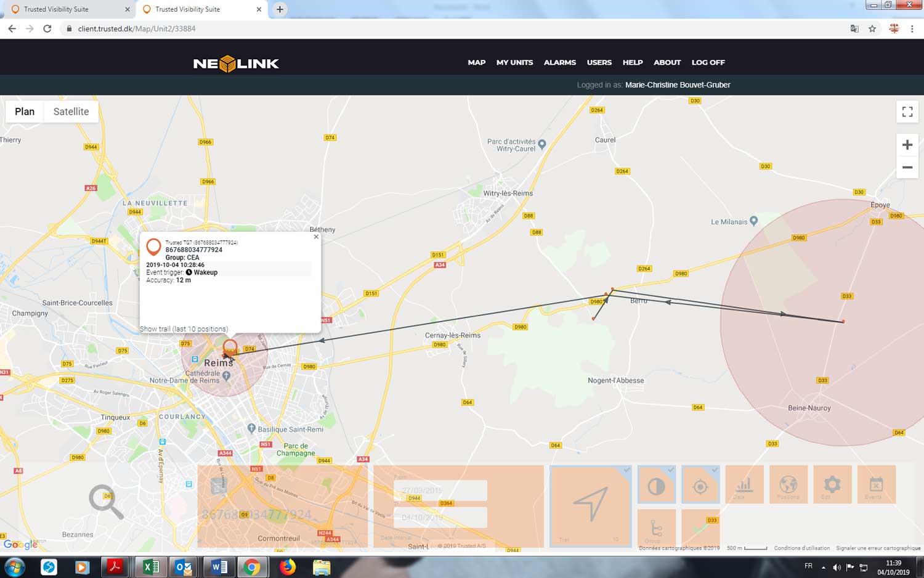Click LOG OFF
This screenshot has height=578, width=924.
click(x=708, y=62)
